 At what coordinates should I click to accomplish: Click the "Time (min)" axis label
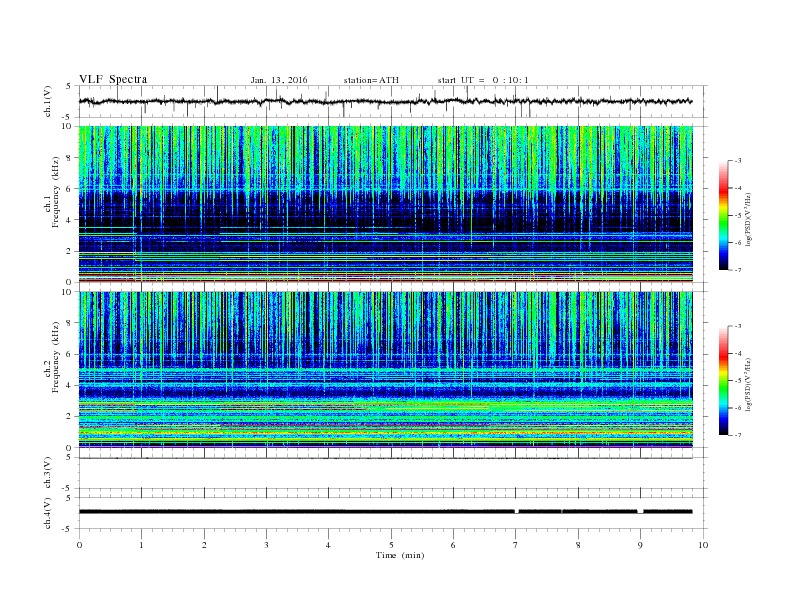point(400,555)
